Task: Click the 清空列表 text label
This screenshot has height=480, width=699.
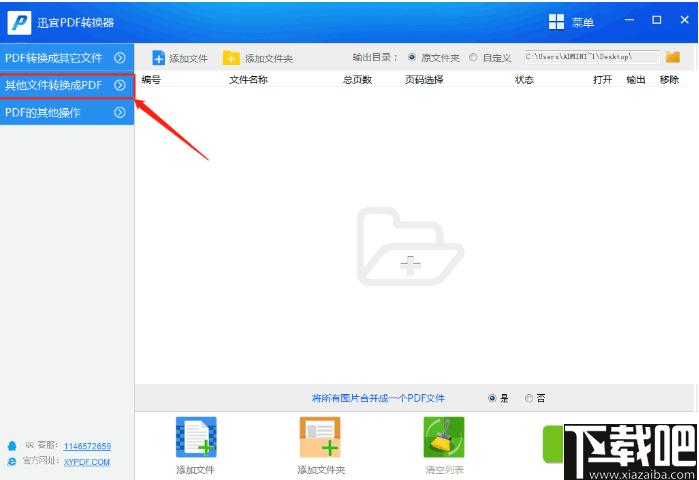Action: click(444, 470)
